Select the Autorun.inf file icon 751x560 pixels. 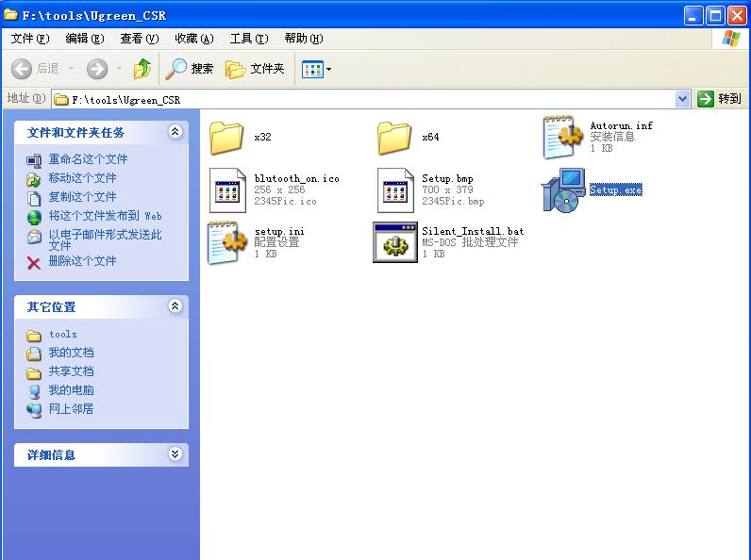pos(562,137)
